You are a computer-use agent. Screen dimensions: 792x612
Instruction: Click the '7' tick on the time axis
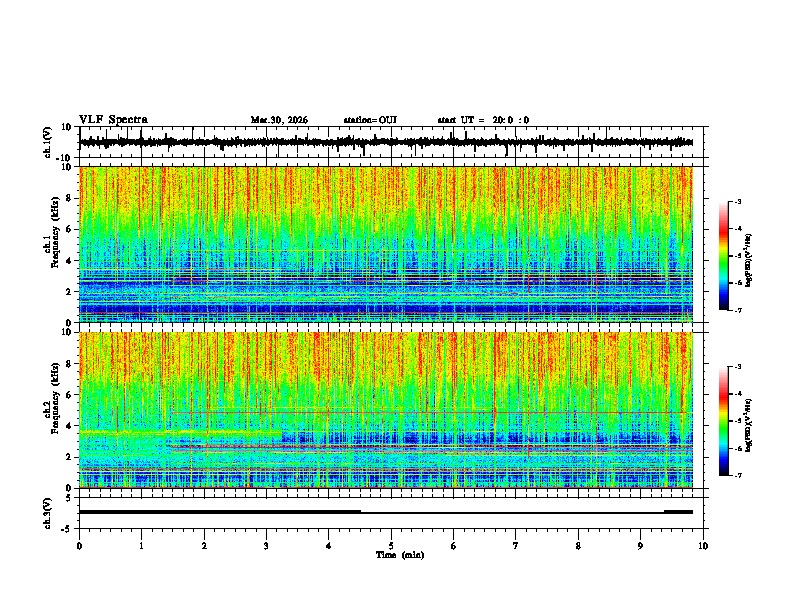(x=516, y=546)
